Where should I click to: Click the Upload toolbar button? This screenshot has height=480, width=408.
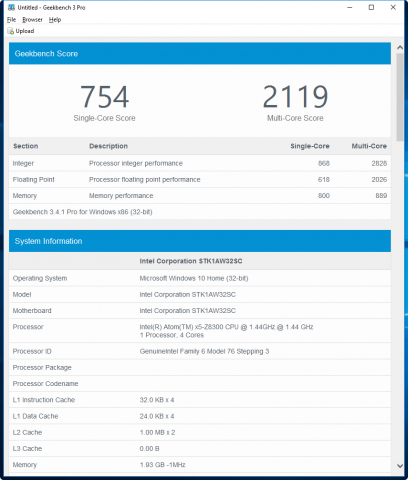pos(21,31)
